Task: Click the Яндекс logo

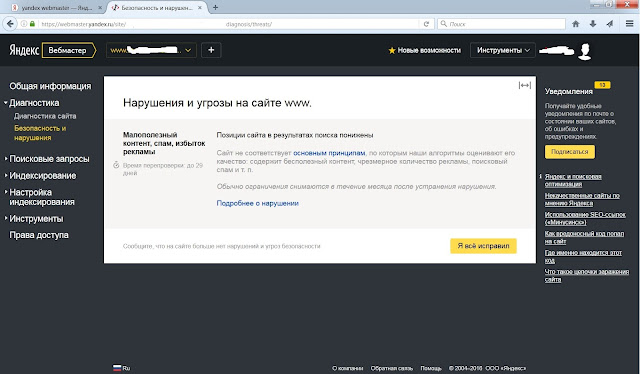Action: pyautogui.click(x=24, y=50)
